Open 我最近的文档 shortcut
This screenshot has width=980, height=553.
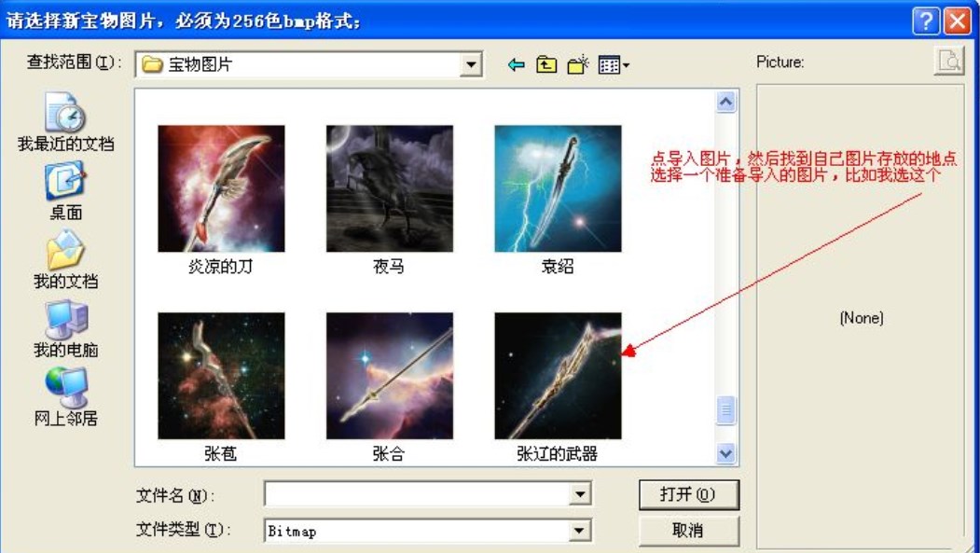[x=65, y=122]
